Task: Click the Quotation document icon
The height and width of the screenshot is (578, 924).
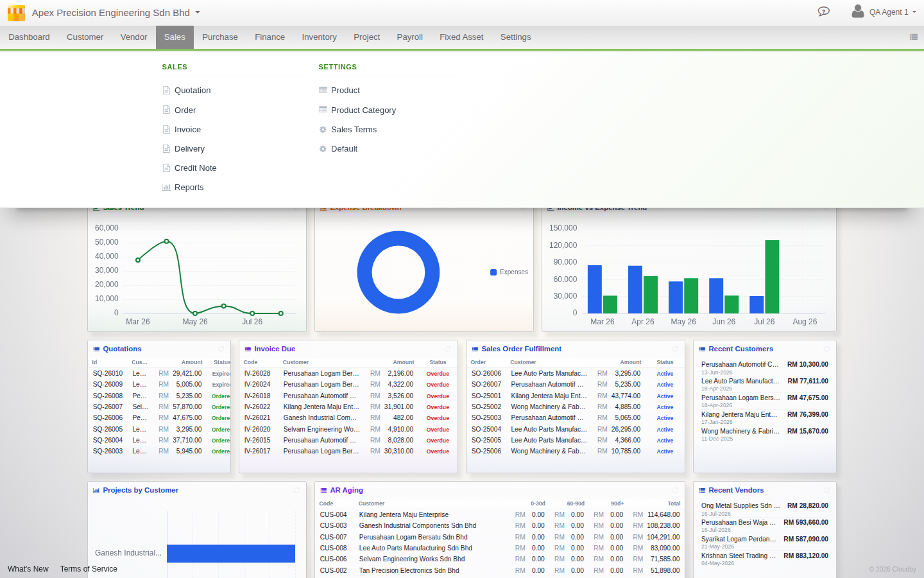Action: (166, 91)
